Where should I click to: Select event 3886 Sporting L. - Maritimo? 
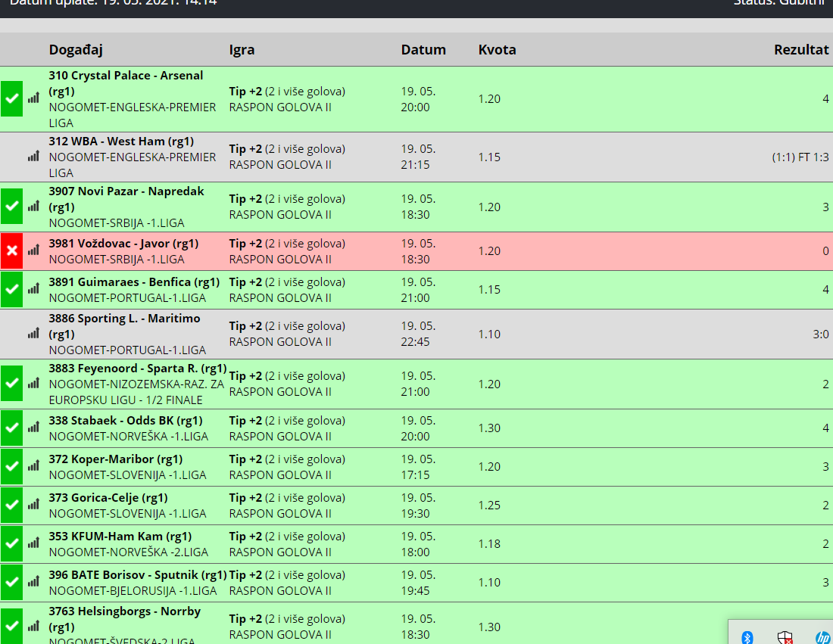[x=125, y=326]
